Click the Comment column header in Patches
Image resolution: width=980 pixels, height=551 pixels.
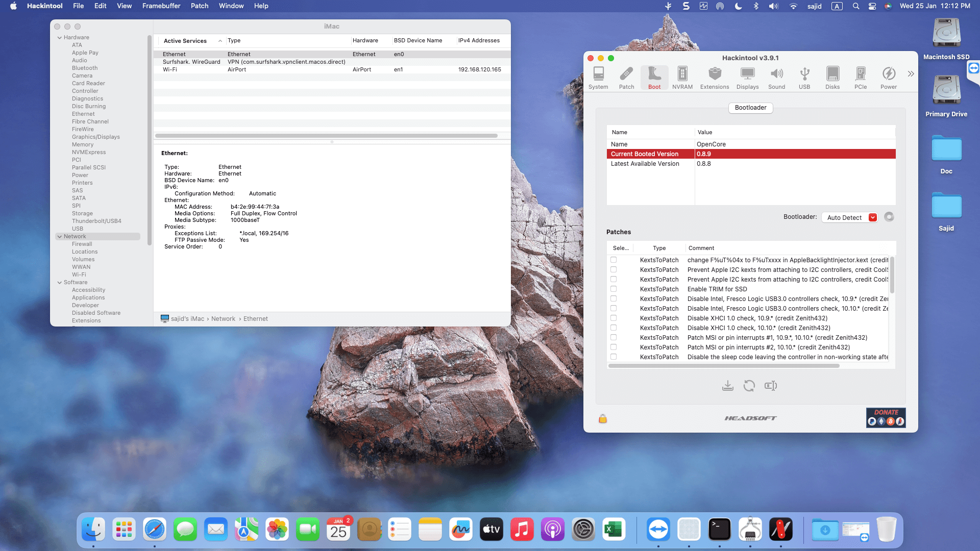pyautogui.click(x=701, y=248)
